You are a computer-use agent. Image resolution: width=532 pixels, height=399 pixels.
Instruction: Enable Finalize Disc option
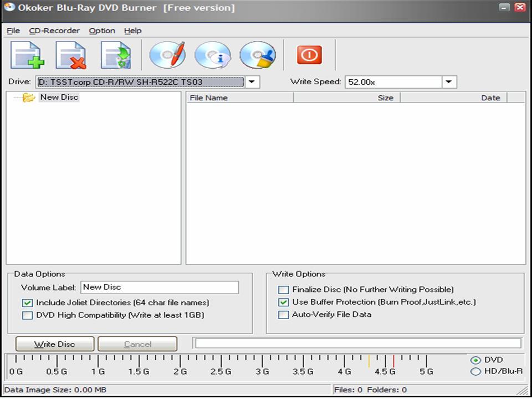pyautogui.click(x=284, y=289)
